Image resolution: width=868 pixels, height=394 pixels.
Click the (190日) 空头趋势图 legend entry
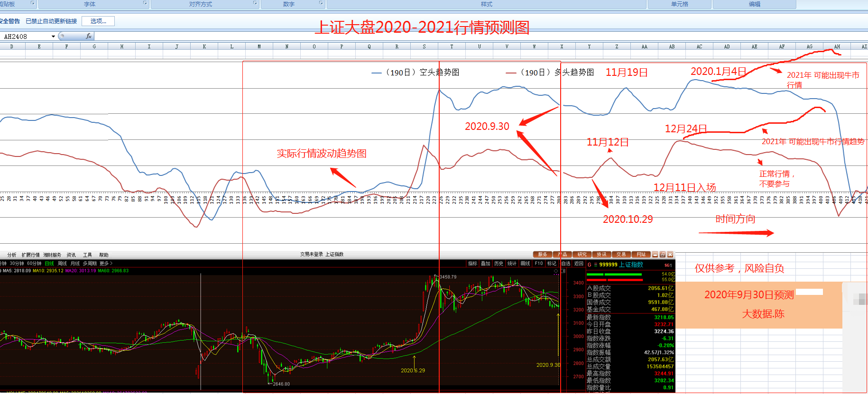[x=416, y=73]
